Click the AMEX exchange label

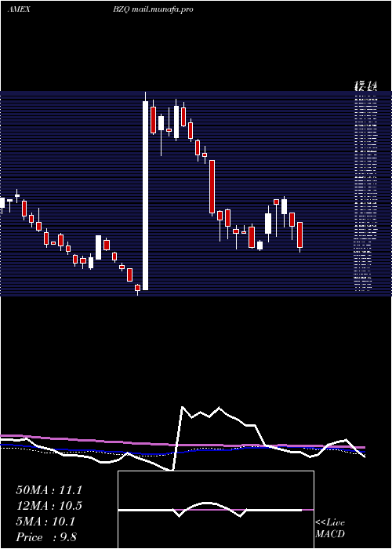tap(19, 9)
